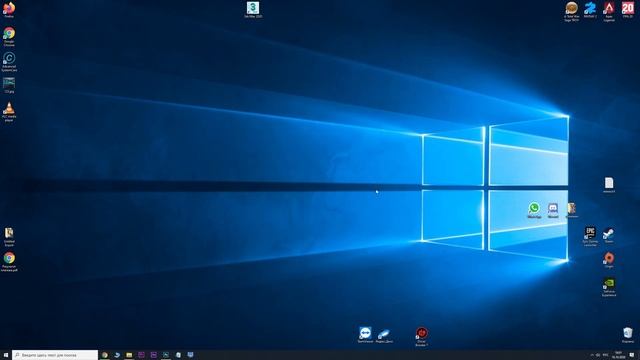Viewport: 640px width, 360px height.
Task: Select the Discord desktop shortcut
Action: click(553, 210)
